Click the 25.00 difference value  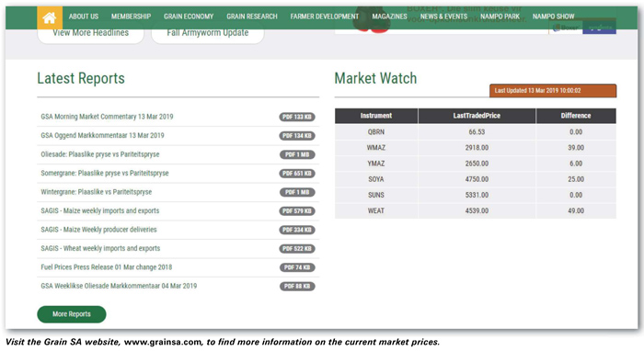[x=576, y=179]
